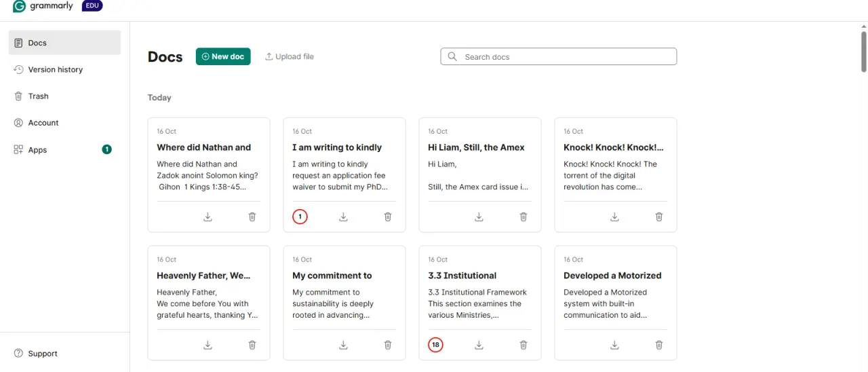Click the Apps notification badge showing 1
The width and height of the screenshot is (868, 372).
(x=106, y=149)
